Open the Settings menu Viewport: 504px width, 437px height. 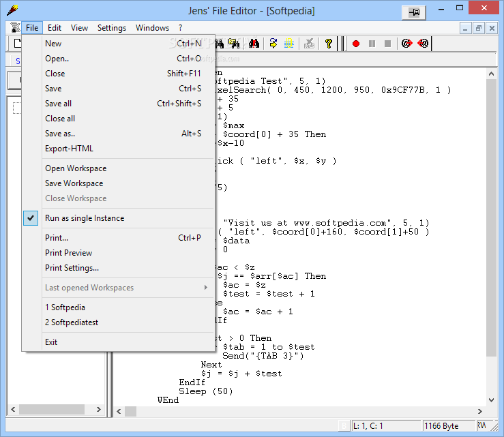(112, 28)
